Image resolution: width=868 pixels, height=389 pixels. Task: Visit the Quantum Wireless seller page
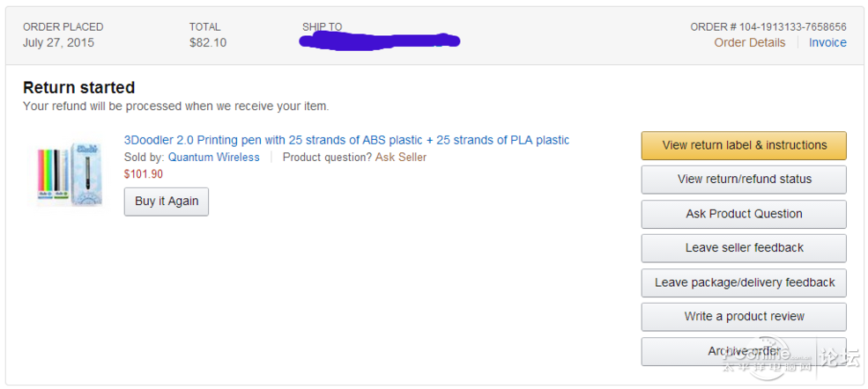click(213, 157)
